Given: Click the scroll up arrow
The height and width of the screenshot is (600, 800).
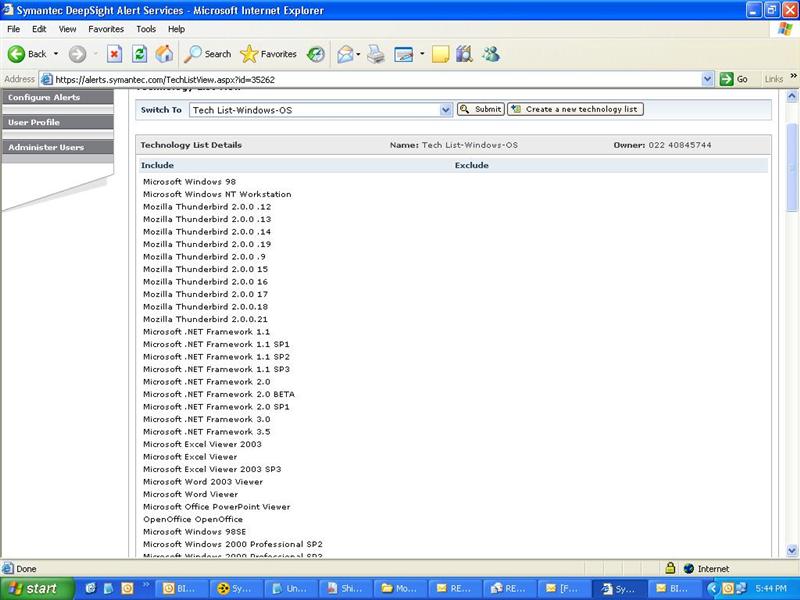Looking at the screenshot, I should pyautogui.click(x=792, y=96).
